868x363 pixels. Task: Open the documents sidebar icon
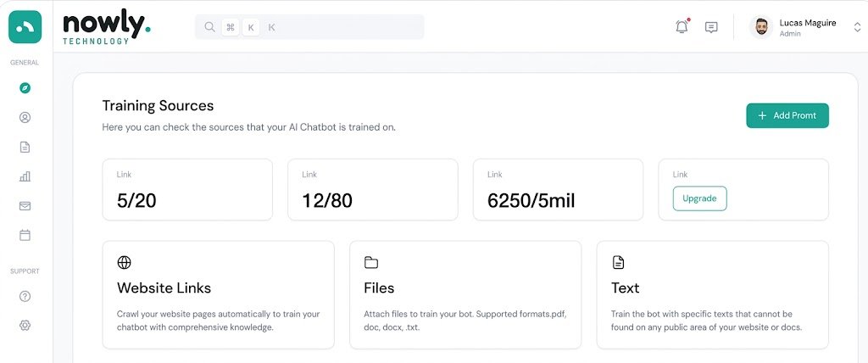25,147
